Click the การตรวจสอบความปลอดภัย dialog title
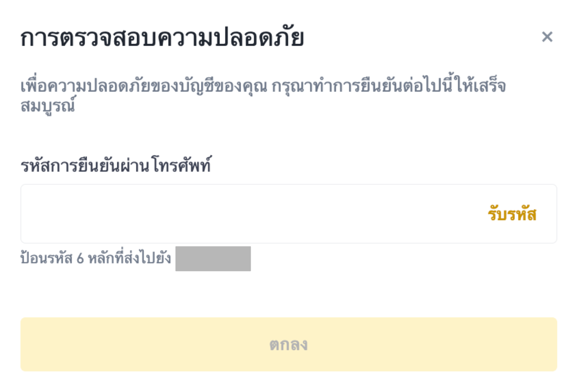The height and width of the screenshot is (392, 587). [162, 39]
